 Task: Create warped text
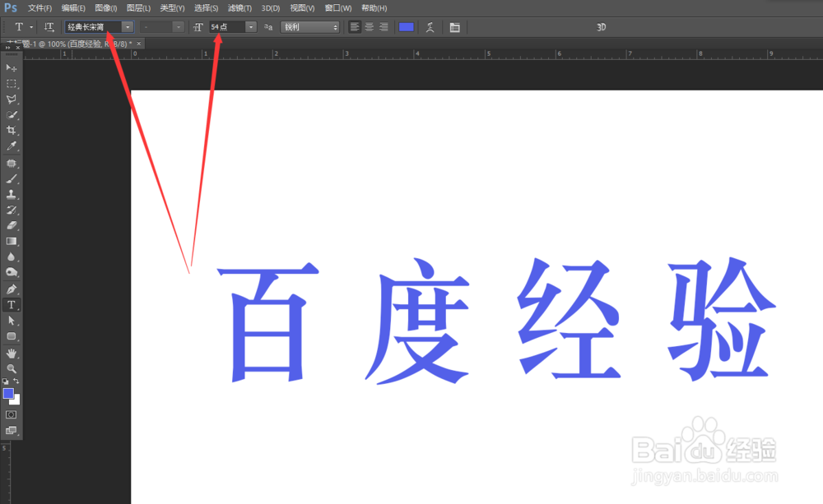click(430, 27)
